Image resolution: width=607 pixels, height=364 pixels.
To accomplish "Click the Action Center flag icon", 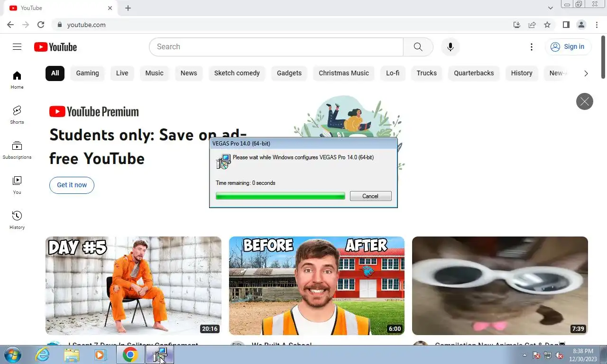I will click(x=536, y=355).
